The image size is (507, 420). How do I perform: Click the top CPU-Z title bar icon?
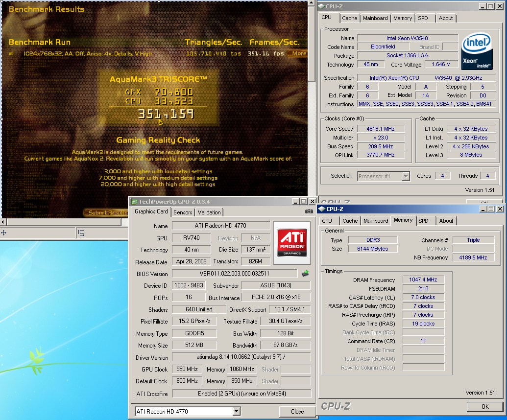(321, 6)
